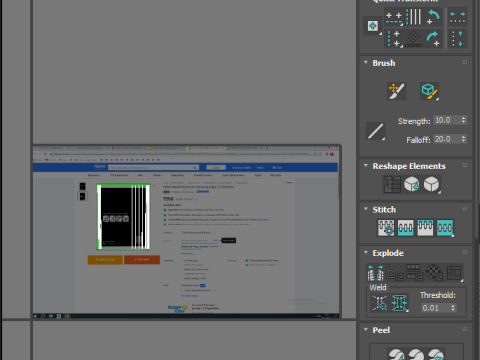Click the Straighten Selection icon in Reshape Elements

click(x=392, y=184)
